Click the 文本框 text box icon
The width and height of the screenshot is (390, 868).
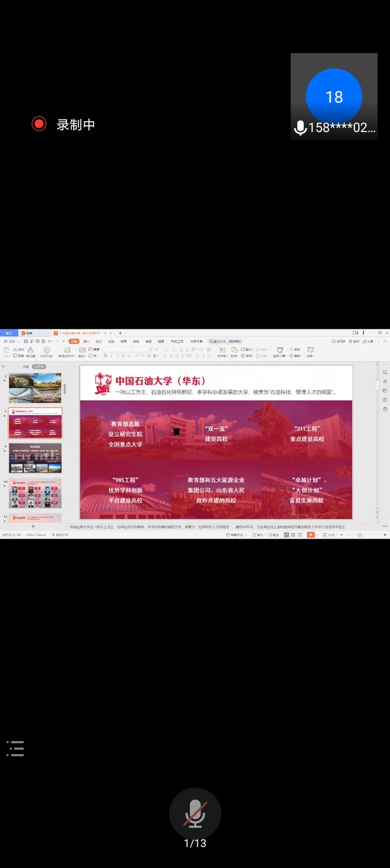click(x=222, y=350)
